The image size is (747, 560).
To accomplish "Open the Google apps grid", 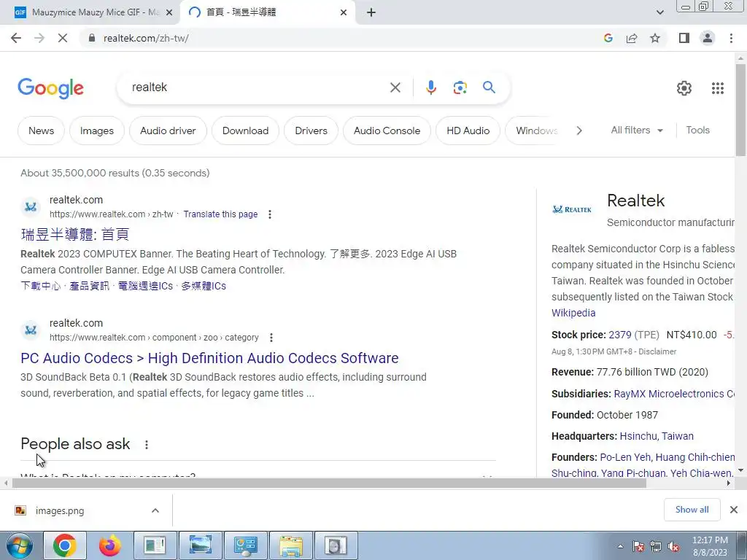I will pyautogui.click(x=718, y=88).
